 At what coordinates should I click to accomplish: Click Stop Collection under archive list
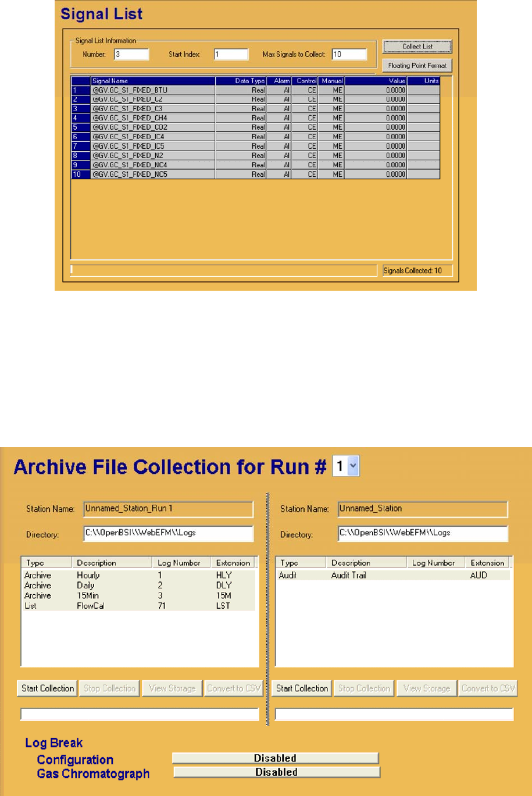point(109,688)
